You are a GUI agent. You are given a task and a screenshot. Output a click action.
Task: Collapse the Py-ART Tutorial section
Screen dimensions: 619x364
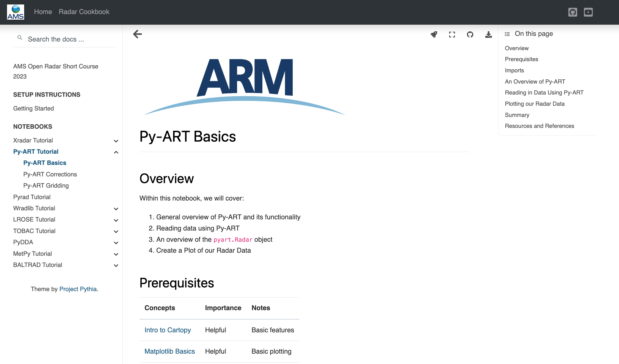pos(116,152)
